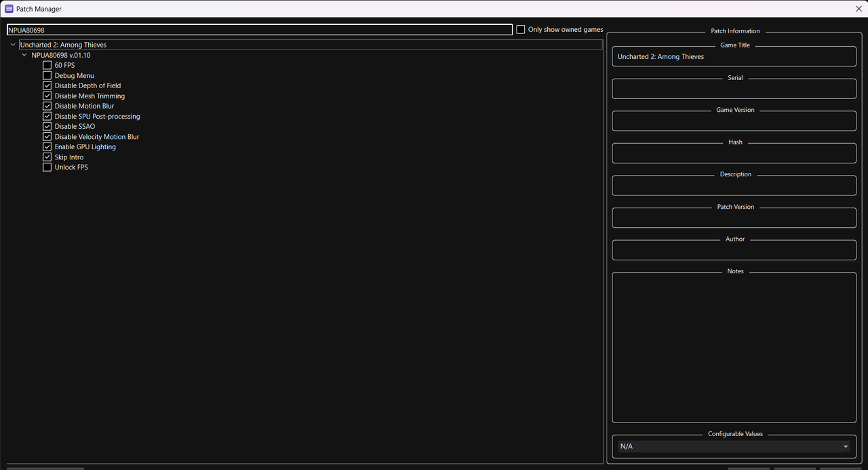Uncheck Disable SPU Post-processing

click(x=47, y=116)
